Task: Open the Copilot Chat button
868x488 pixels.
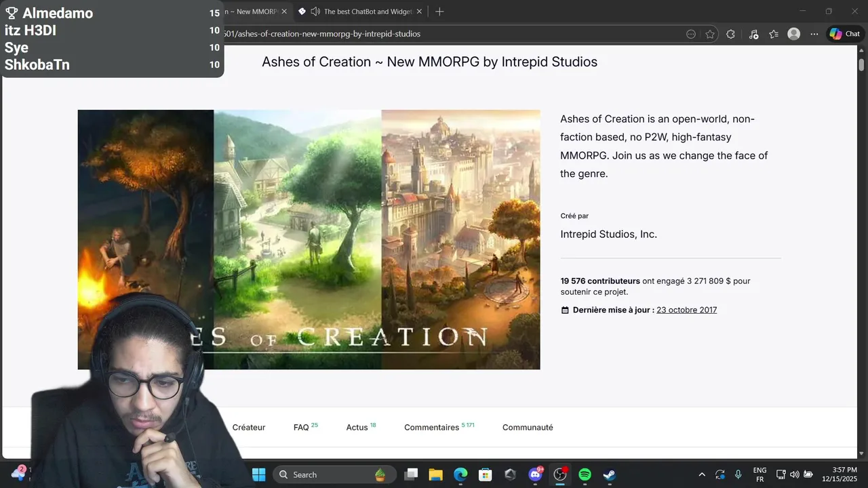Action: tap(845, 34)
